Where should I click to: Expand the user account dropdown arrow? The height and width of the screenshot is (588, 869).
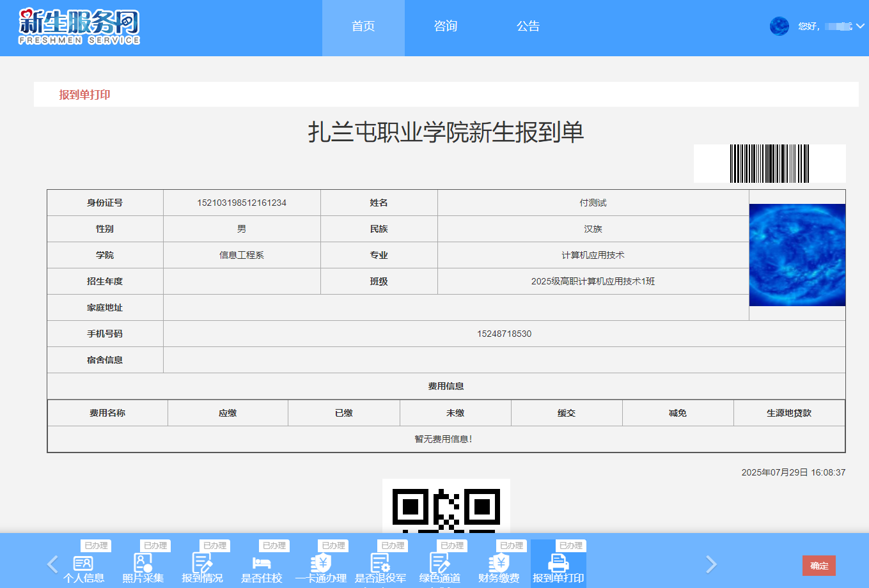[x=861, y=26]
